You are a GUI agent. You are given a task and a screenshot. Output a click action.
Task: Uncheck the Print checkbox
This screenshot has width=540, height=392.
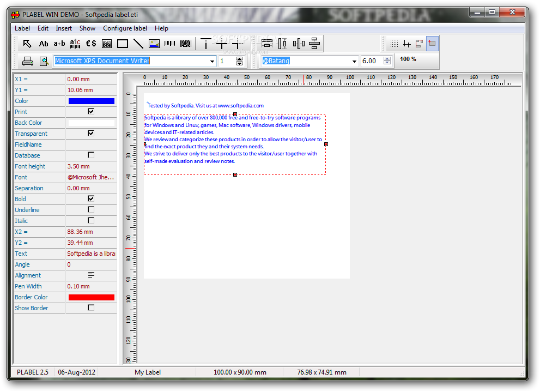[91, 111]
